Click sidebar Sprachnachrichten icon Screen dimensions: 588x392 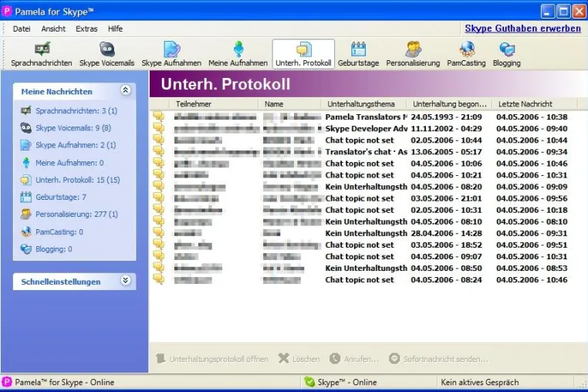(x=26, y=110)
